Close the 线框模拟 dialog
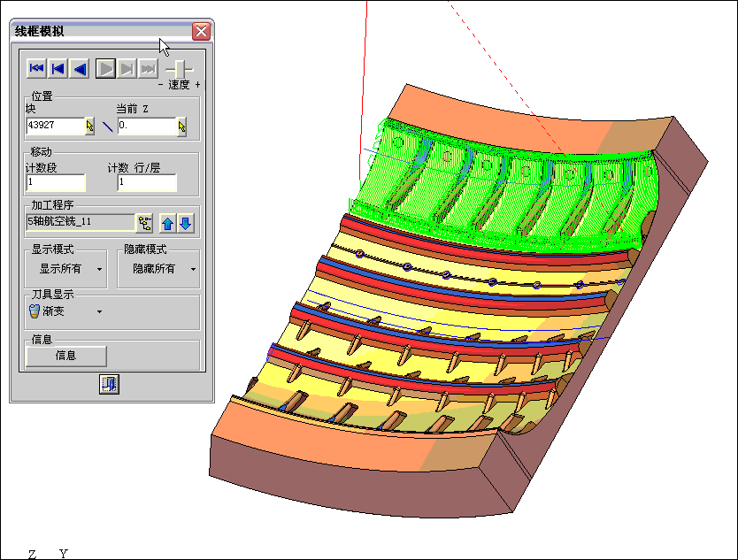Screen dimensions: 738x560 pyautogui.click(x=201, y=31)
